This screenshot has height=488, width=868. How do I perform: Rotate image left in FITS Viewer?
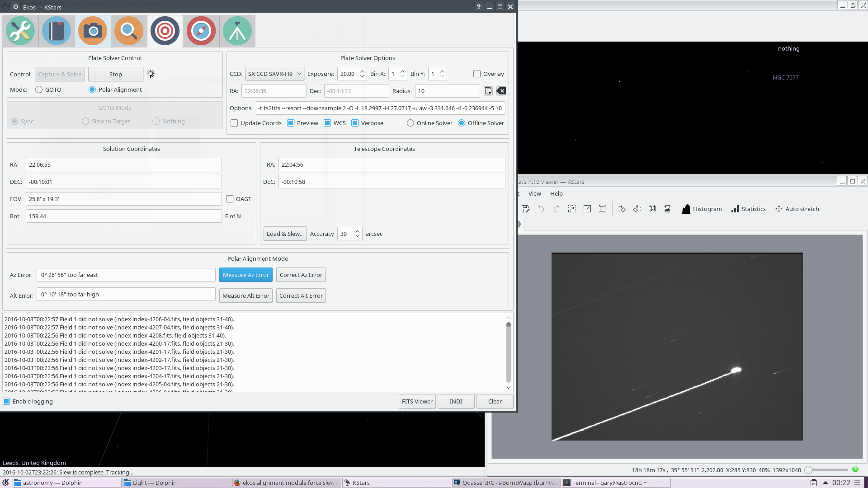[637, 209]
